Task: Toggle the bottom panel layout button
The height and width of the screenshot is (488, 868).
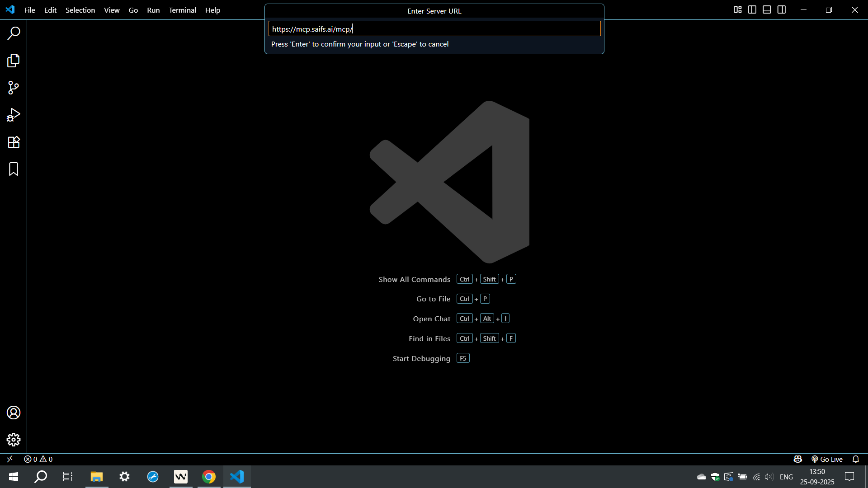Action: 767,9
